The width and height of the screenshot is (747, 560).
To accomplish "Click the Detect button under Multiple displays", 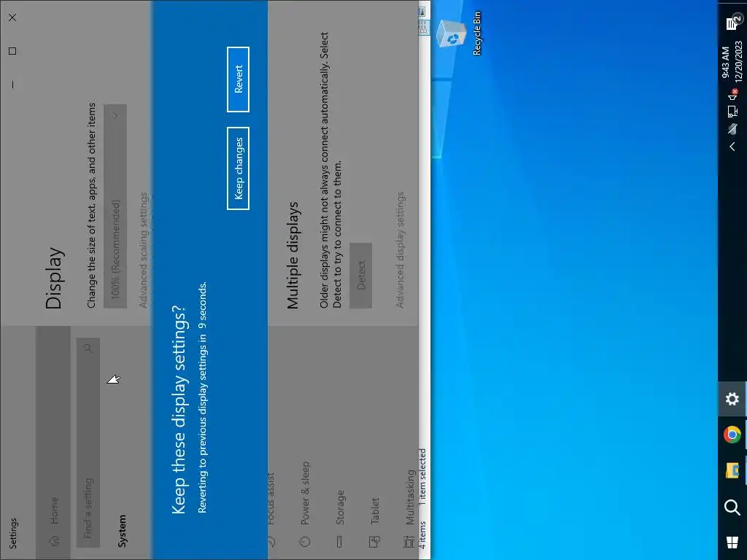I will 360,275.
